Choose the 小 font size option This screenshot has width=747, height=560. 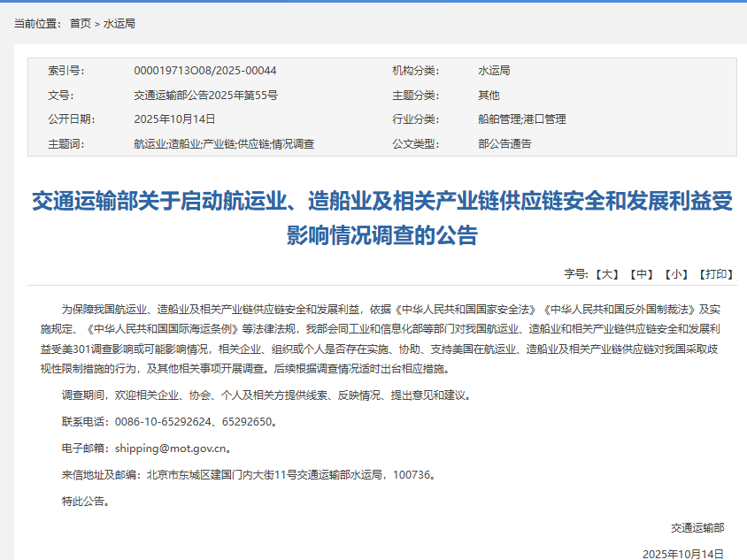pos(675,274)
